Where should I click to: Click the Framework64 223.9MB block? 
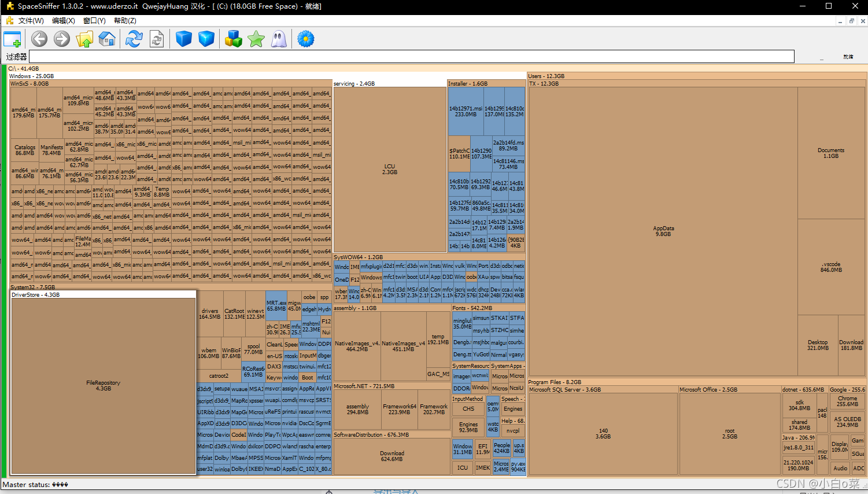[x=399, y=409]
